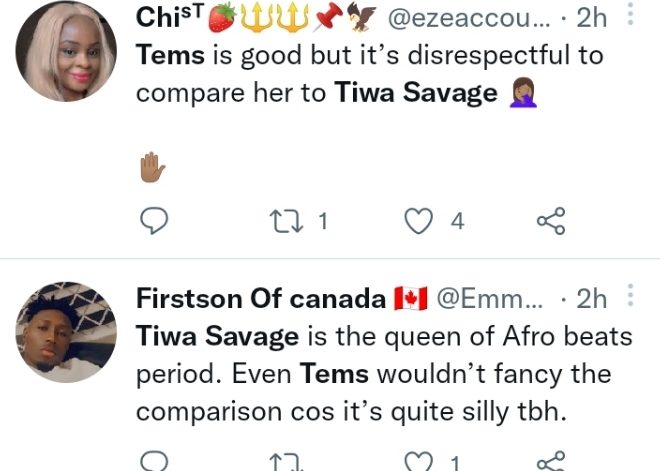Viewport: 660px width, 471px height.
Task: Reply to Firstson Of canada's tweet
Action: tap(152, 461)
